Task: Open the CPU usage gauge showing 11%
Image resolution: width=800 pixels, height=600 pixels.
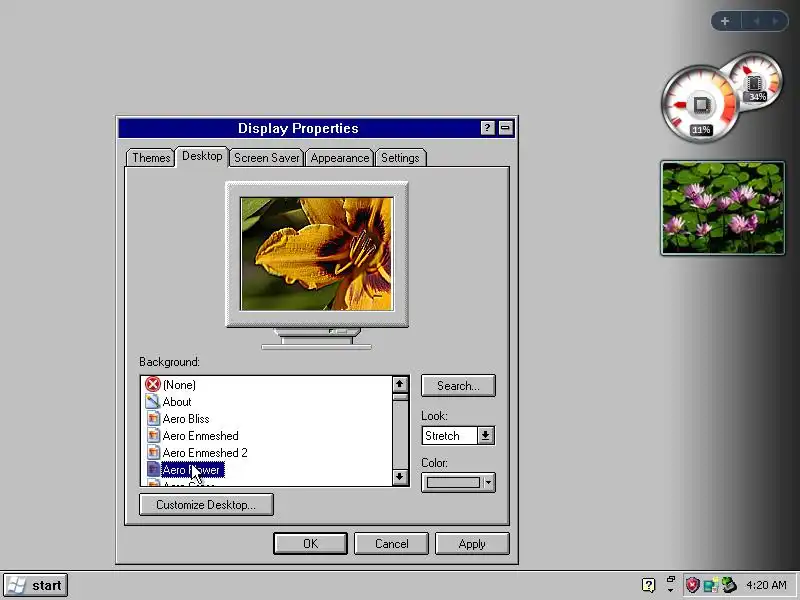Action: [x=699, y=105]
